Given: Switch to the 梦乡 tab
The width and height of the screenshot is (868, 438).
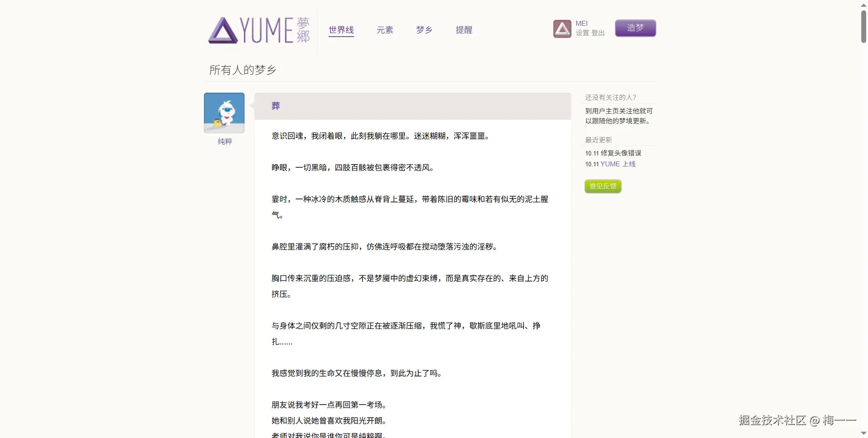Looking at the screenshot, I should [424, 30].
